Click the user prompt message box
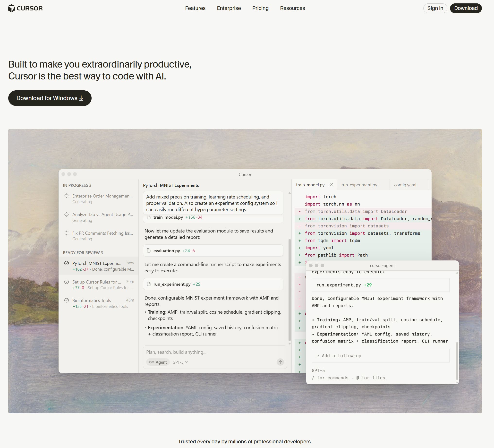 coord(213,203)
